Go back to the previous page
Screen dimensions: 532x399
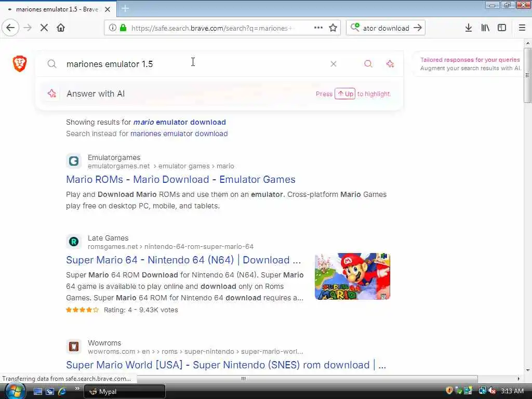[10, 28]
